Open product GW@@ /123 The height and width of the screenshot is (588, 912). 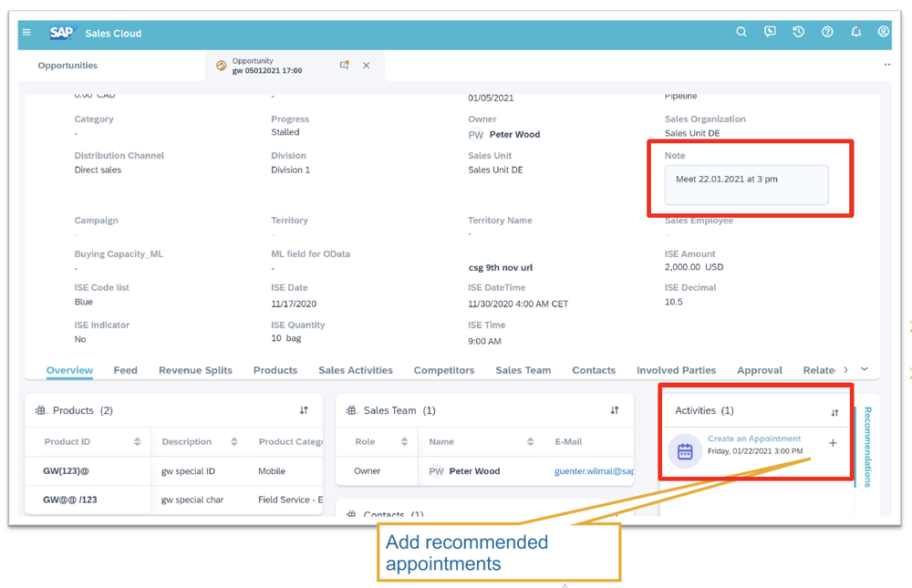(70, 500)
